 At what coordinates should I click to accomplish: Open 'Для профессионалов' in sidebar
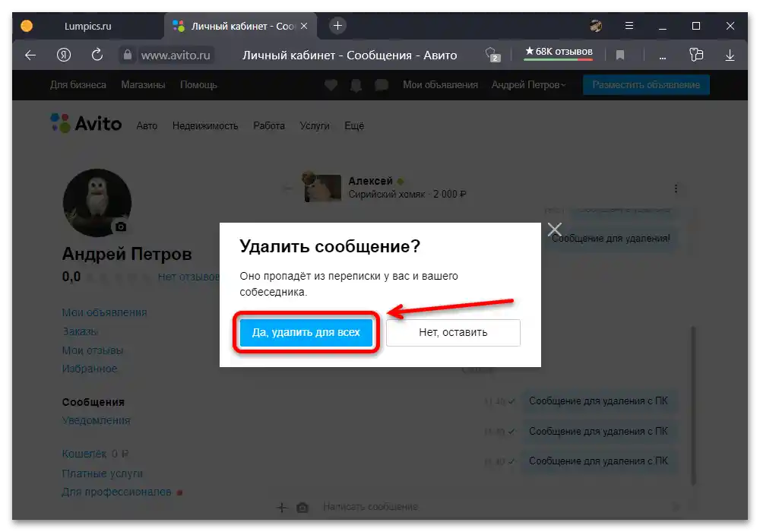coord(116,492)
